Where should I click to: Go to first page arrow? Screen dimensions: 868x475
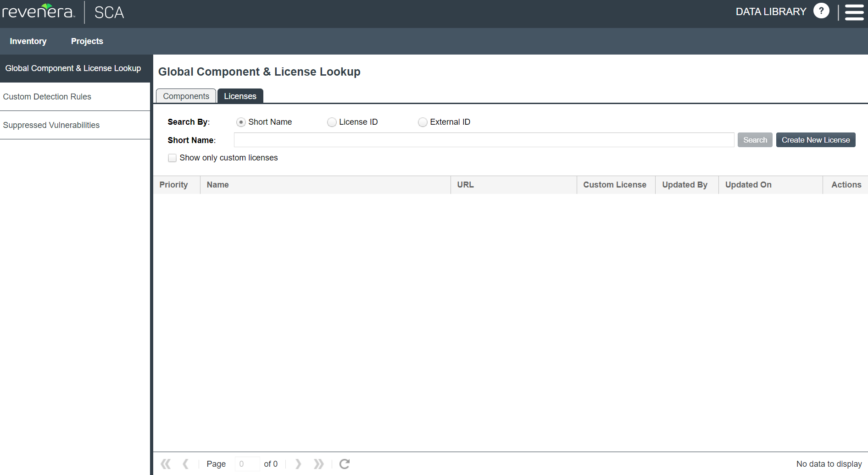point(166,464)
